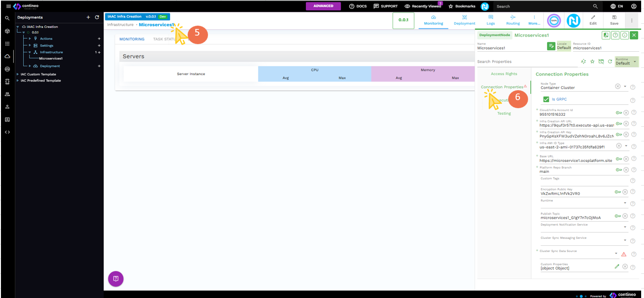The width and height of the screenshot is (644, 298).
Task: Toggle the Is GRPC checkbox
Action: click(546, 99)
